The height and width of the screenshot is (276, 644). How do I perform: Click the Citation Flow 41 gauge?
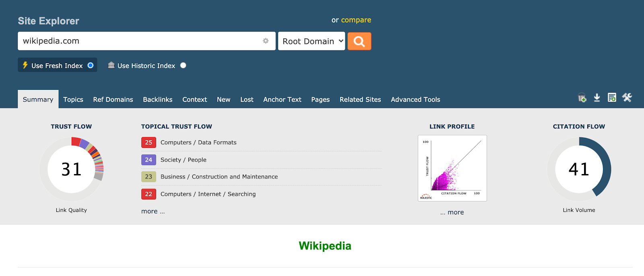pos(579,169)
